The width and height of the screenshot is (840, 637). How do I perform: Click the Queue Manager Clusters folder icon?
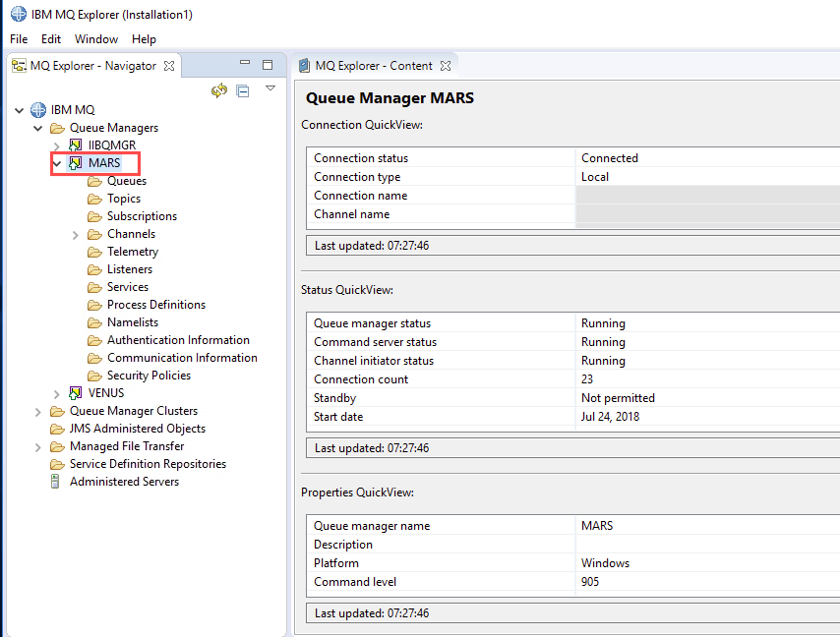pos(57,411)
